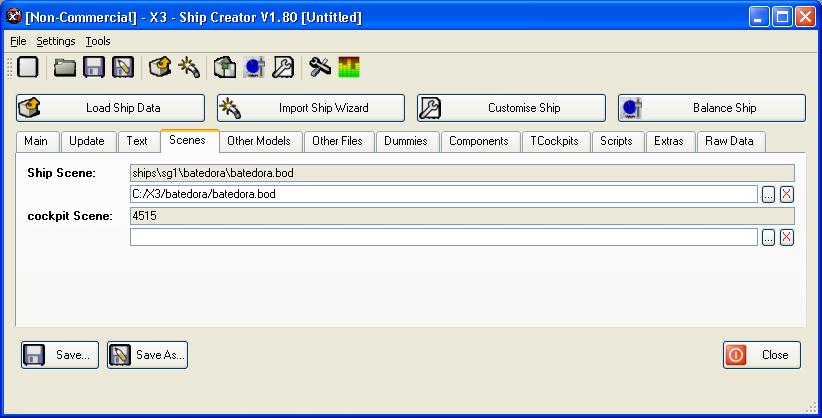Click the Save As pencil toolbar icon
Image resolution: width=822 pixels, height=418 pixels.
pos(123,68)
